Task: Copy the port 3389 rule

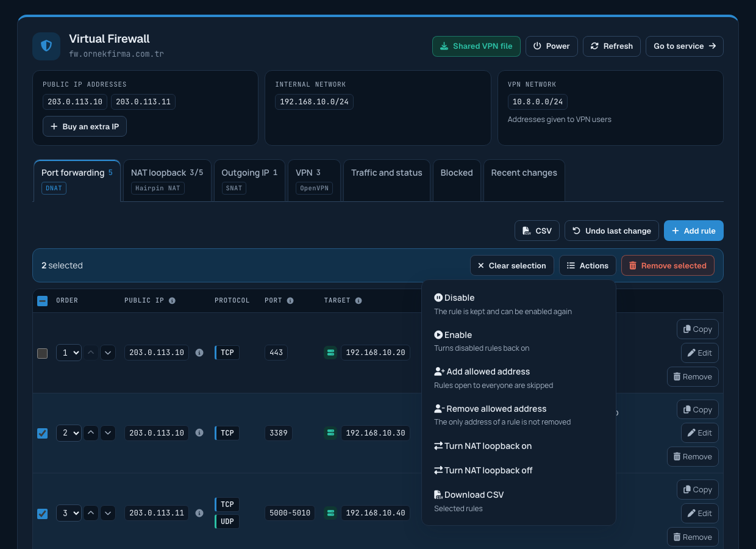Action: [697, 409]
